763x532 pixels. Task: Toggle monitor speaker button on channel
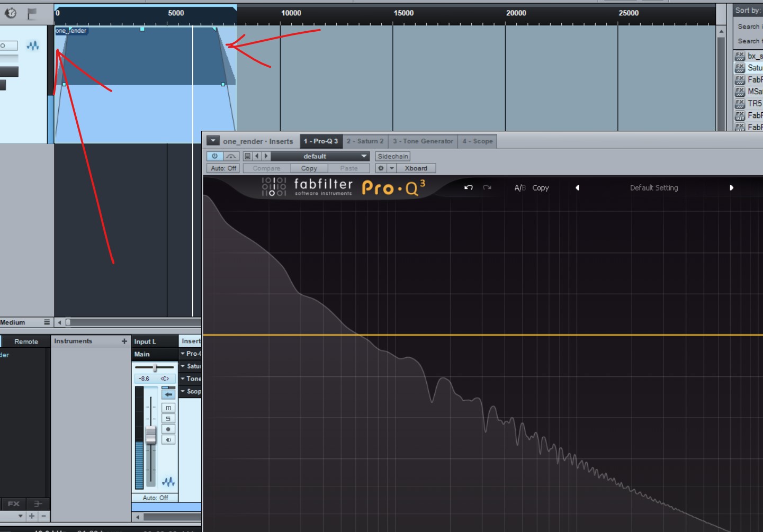168,439
